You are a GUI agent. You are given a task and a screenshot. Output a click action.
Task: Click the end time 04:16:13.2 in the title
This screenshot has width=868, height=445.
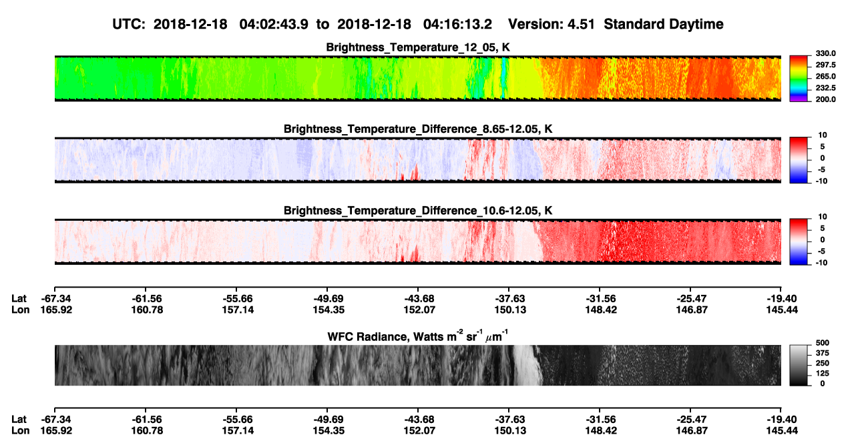458,24
